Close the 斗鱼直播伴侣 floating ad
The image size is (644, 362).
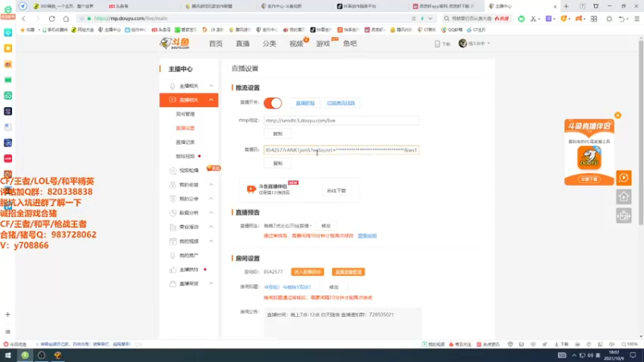coord(617,115)
